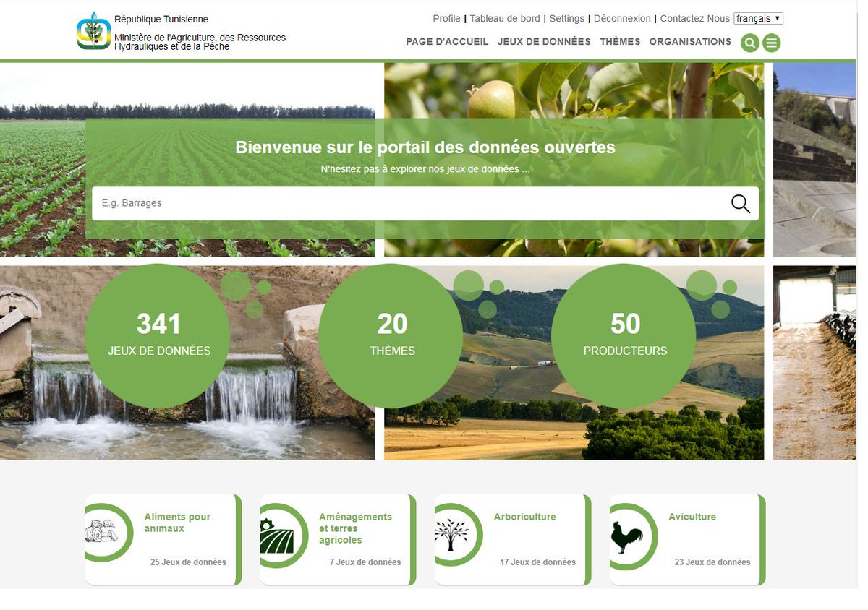868x610 pixels.
Task: Click '17 Jeux de données' text
Action: pos(538,562)
